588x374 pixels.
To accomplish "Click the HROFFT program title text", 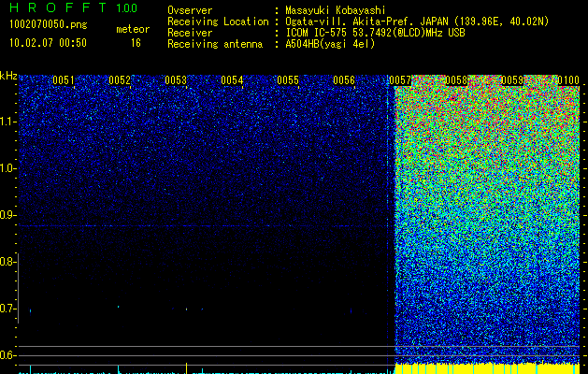I will (58, 7).
